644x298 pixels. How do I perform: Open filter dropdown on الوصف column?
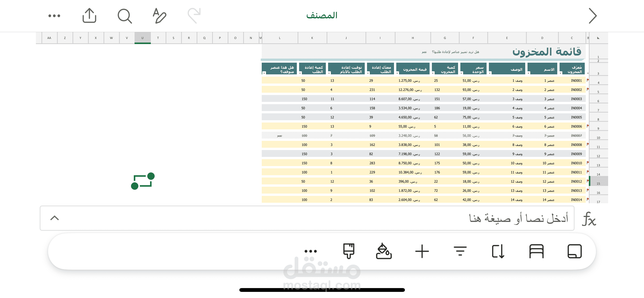click(x=490, y=73)
